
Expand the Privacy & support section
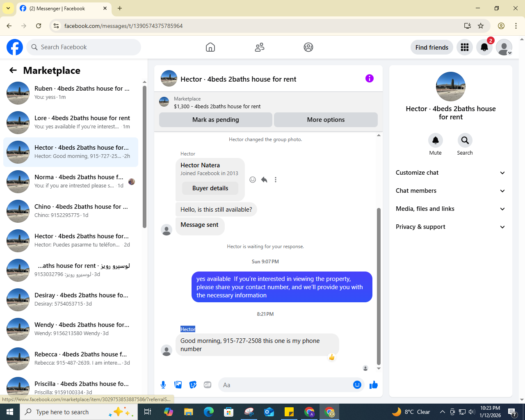(450, 227)
